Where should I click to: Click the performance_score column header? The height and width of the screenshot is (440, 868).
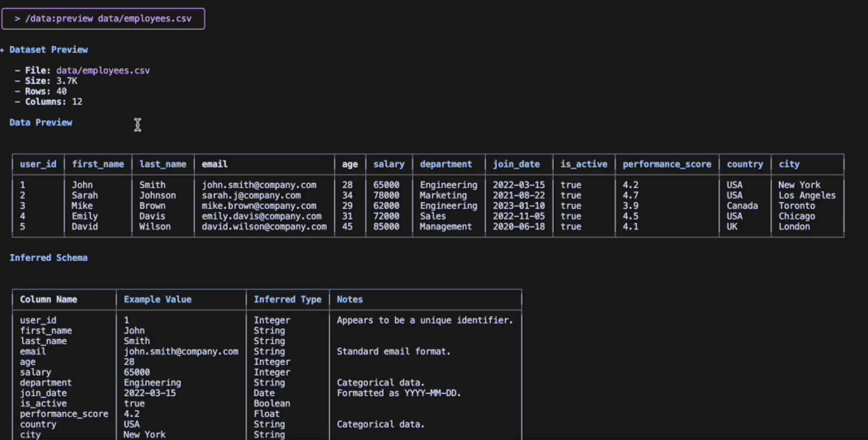pyautogui.click(x=666, y=164)
